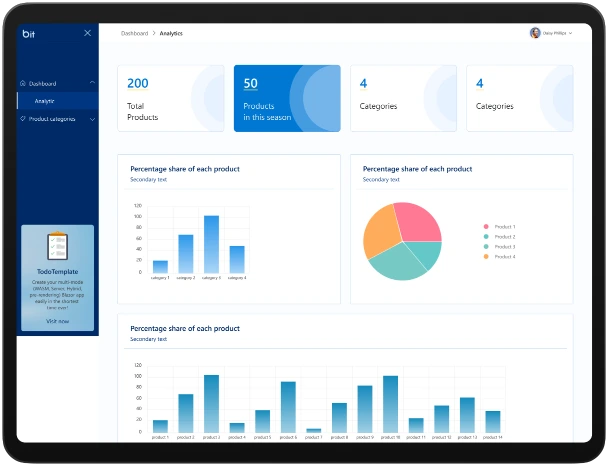Select the 200 Total Products card
608x466 pixels.
coord(171,98)
